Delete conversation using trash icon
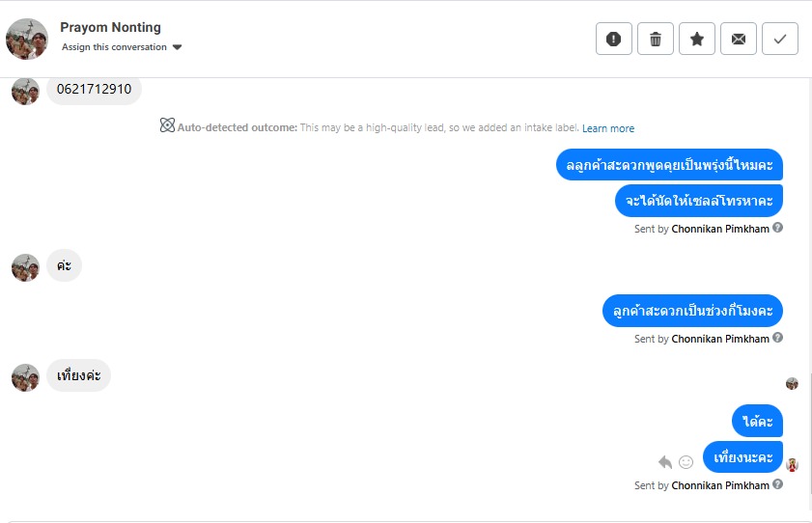Viewport: 812px width, 523px height. coord(656,39)
